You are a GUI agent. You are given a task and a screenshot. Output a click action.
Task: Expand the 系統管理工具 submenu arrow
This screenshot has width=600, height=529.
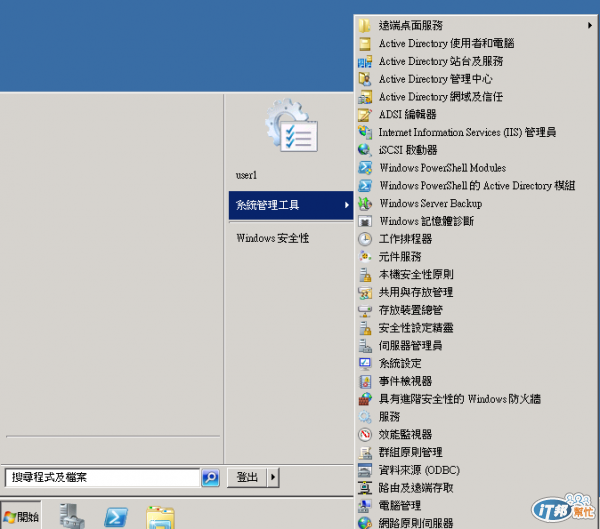pos(346,205)
